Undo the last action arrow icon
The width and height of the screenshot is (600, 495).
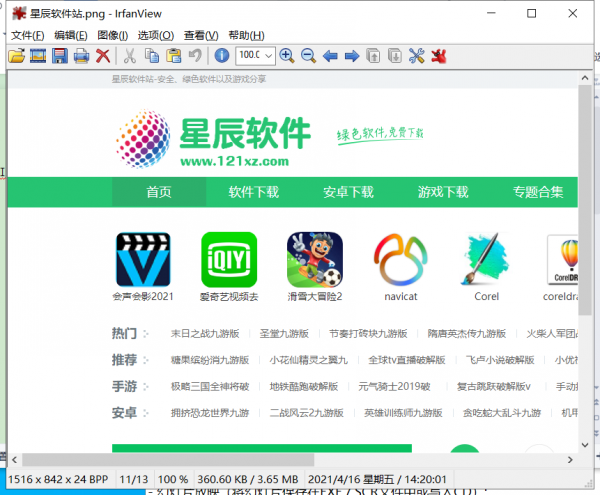coord(195,56)
